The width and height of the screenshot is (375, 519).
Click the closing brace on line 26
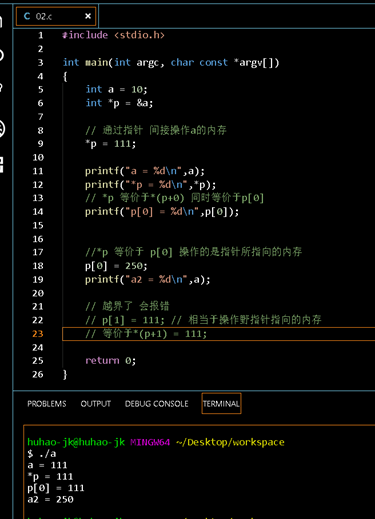(x=65, y=374)
